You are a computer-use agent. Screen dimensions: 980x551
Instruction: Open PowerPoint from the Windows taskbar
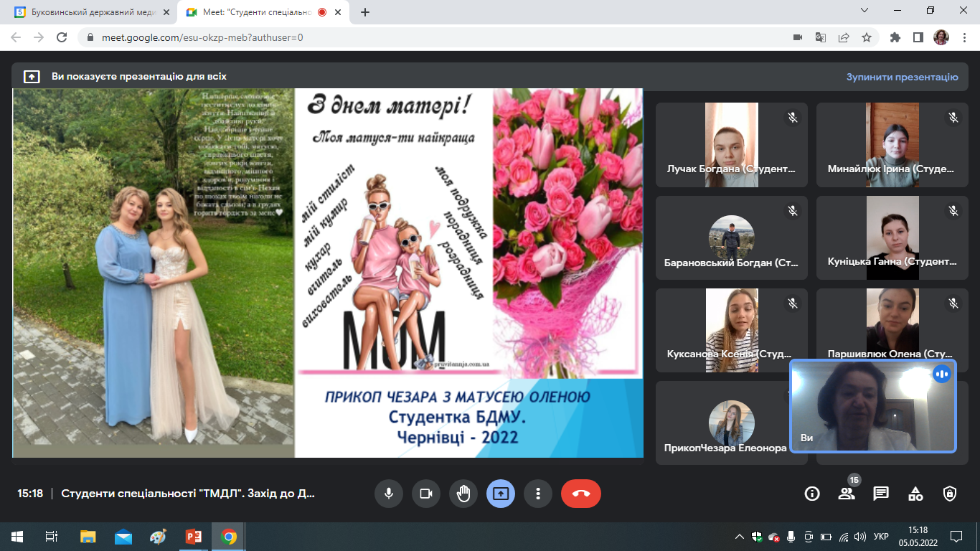(193, 537)
